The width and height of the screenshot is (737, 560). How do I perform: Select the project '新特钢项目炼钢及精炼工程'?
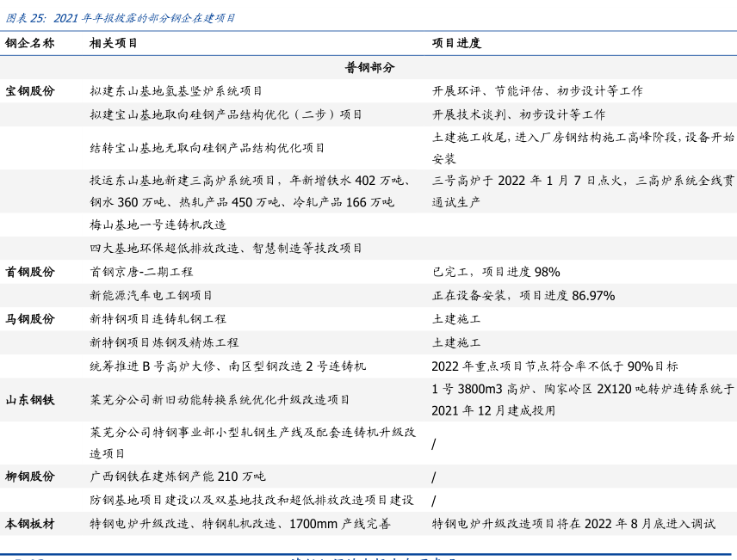click(x=164, y=342)
